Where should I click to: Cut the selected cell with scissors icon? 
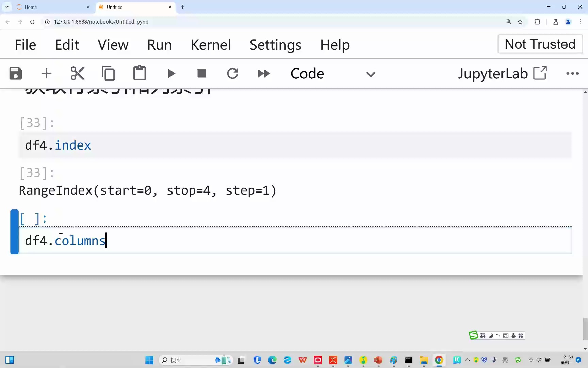pos(78,74)
